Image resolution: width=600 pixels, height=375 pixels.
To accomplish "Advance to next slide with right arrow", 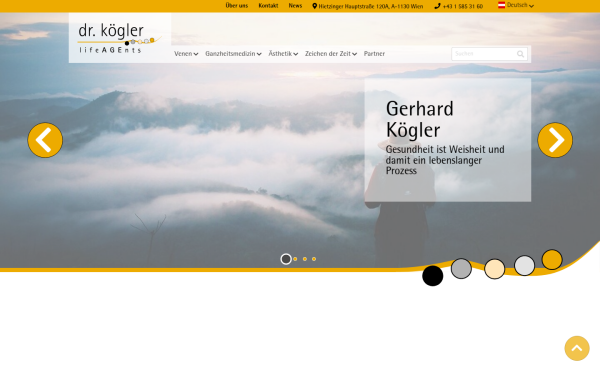I will [x=555, y=140].
